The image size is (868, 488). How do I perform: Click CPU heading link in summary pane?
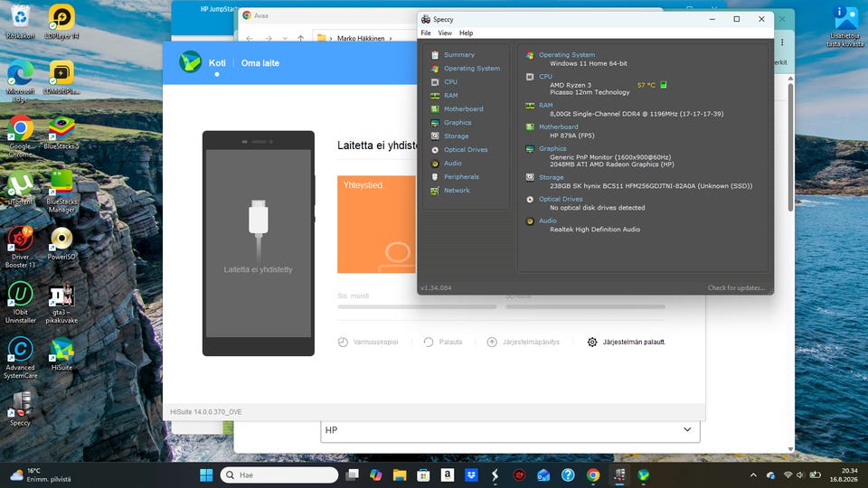point(545,76)
